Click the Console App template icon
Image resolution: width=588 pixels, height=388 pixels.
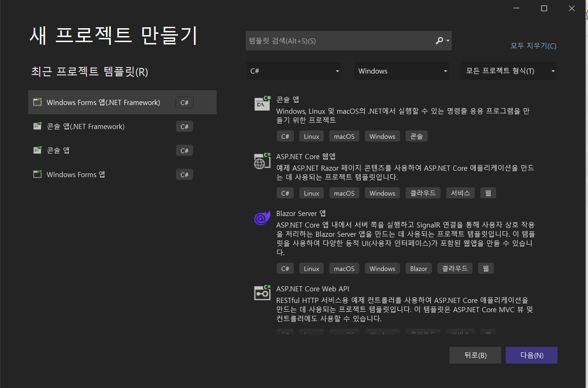point(262,103)
